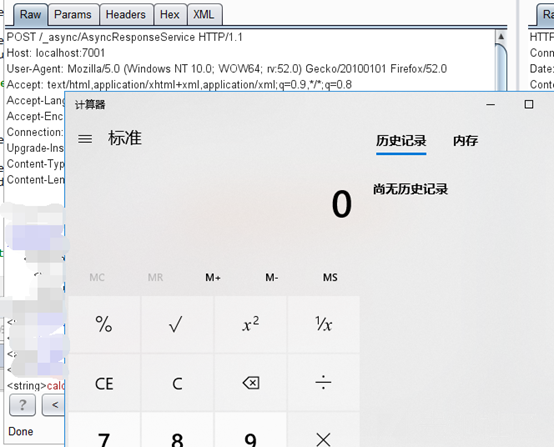Click the Host: localhost:7001 header line

tap(56, 53)
